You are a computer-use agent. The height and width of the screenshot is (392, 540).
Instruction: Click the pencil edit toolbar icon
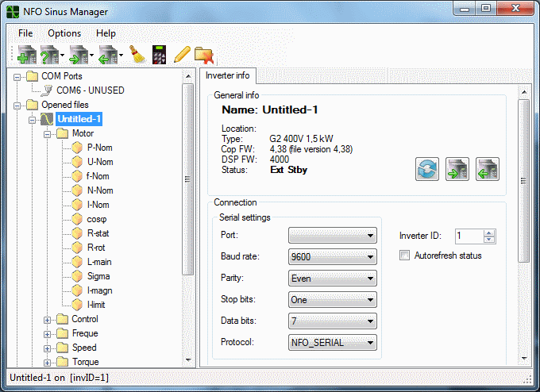coord(182,55)
